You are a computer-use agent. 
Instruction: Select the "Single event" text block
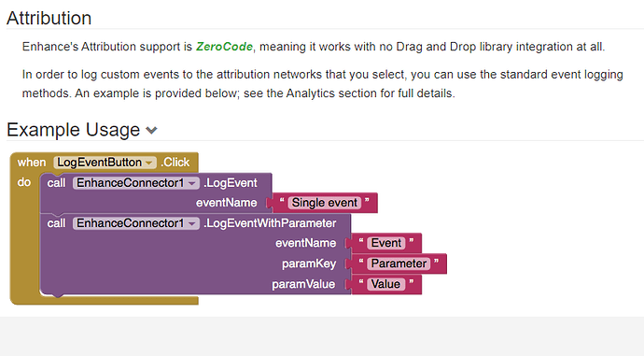click(325, 203)
